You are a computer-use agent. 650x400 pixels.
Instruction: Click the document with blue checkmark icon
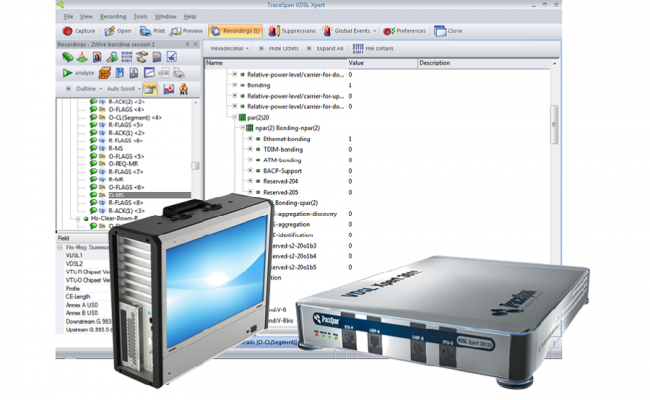point(172,57)
